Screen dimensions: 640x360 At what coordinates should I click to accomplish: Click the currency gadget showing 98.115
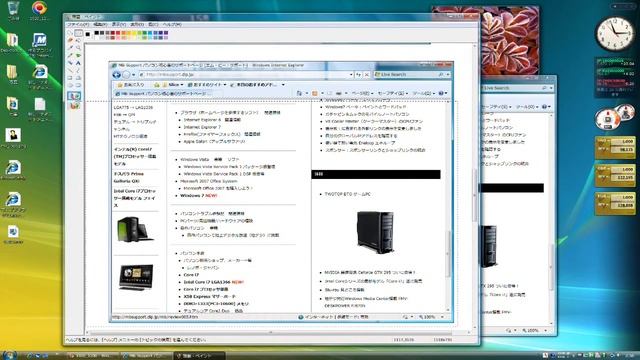coord(615,147)
